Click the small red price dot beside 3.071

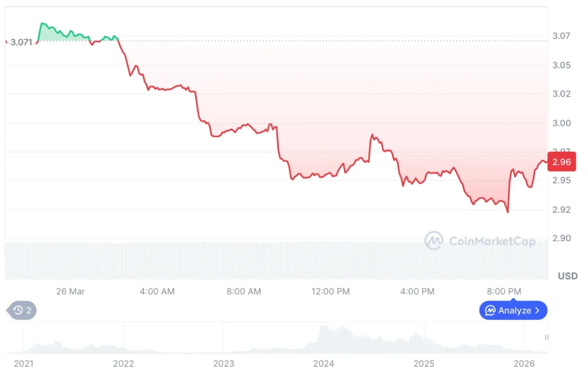(x=6, y=42)
